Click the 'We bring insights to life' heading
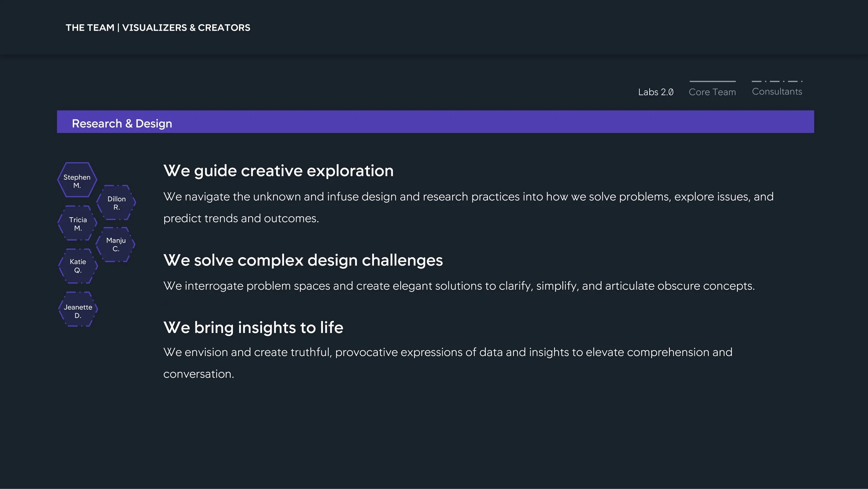Image resolution: width=868 pixels, height=489 pixels. click(x=253, y=327)
